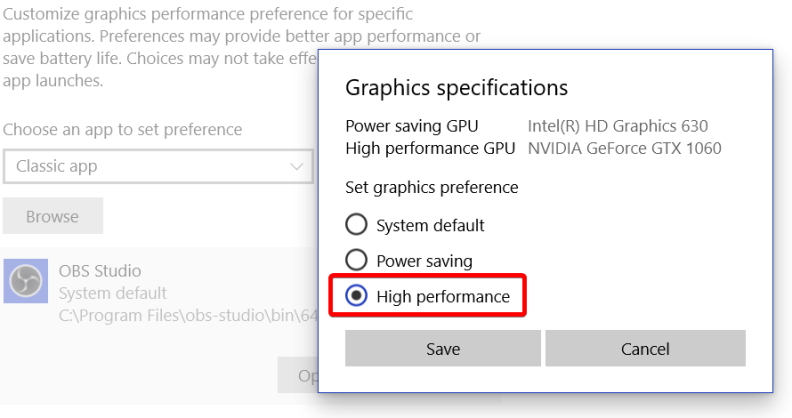Select the OBS Studio name in app list
This screenshot has width=792, height=418.
click(100, 271)
